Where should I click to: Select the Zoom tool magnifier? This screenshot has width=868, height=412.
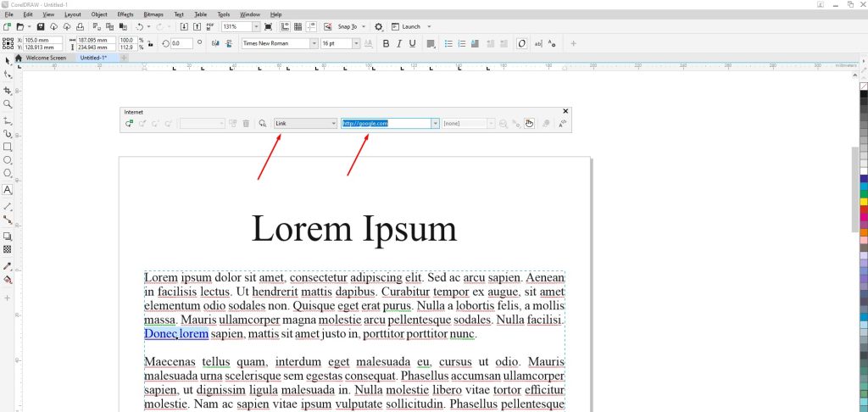[7, 104]
